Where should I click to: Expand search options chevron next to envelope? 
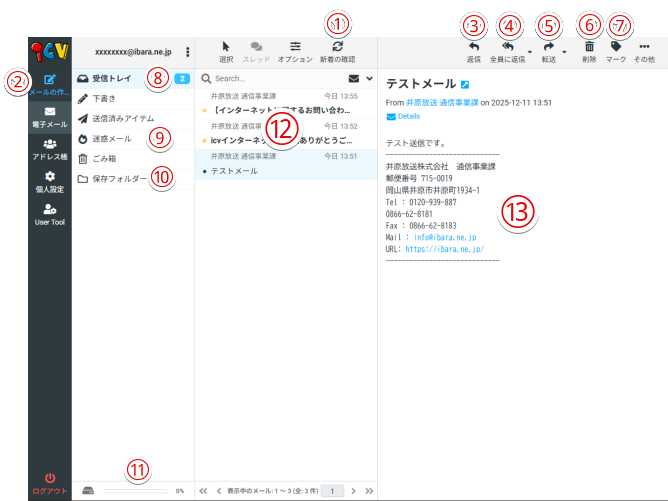click(x=369, y=77)
